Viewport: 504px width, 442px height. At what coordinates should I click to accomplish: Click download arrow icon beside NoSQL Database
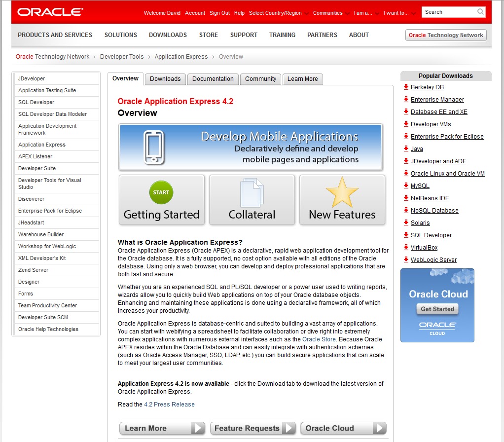[x=406, y=210]
